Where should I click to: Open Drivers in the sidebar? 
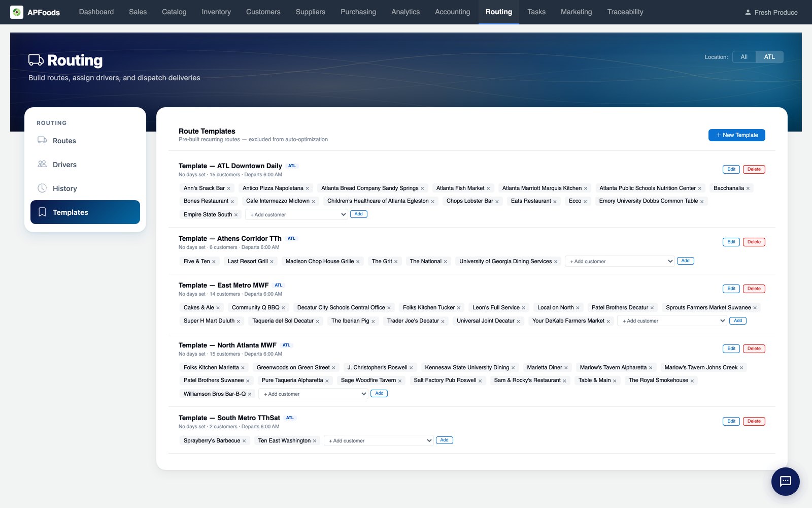click(x=85, y=165)
